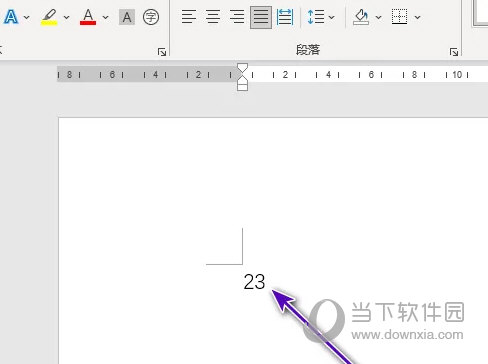This screenshot has height=364, width=488.
Task: Click the left indent box on the ruler
Action: coord(242,87)
